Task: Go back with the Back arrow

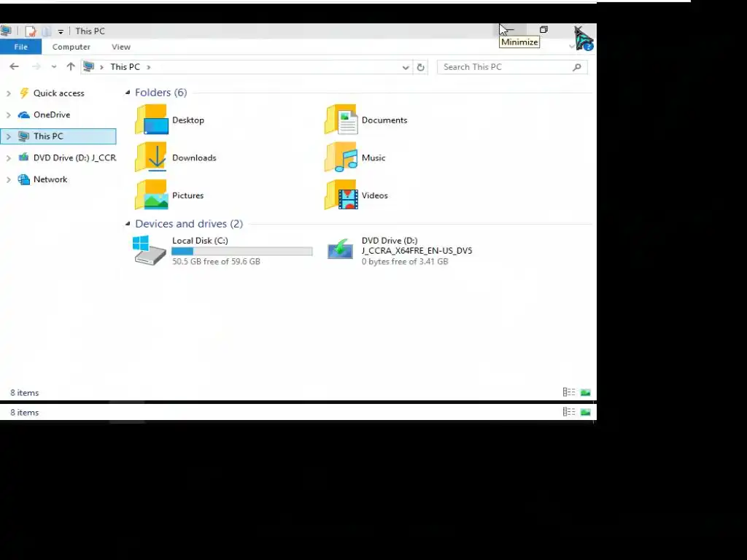Action: point(15,66)
